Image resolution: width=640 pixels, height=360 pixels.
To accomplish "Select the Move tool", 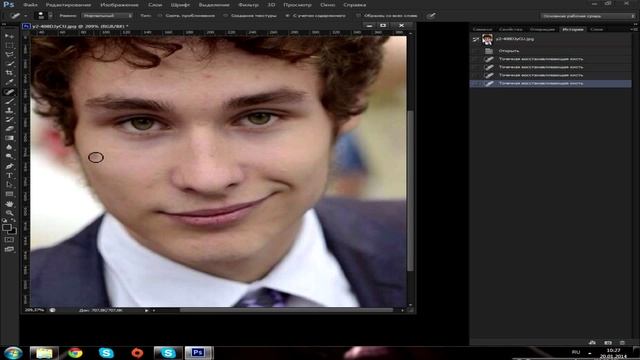I will (9, 37).
